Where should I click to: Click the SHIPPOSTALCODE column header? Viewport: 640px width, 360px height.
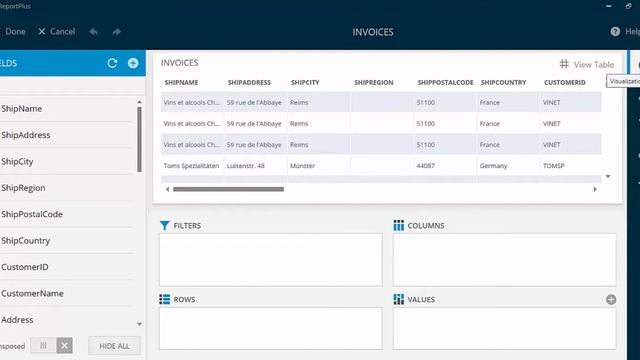click(445, 82)
